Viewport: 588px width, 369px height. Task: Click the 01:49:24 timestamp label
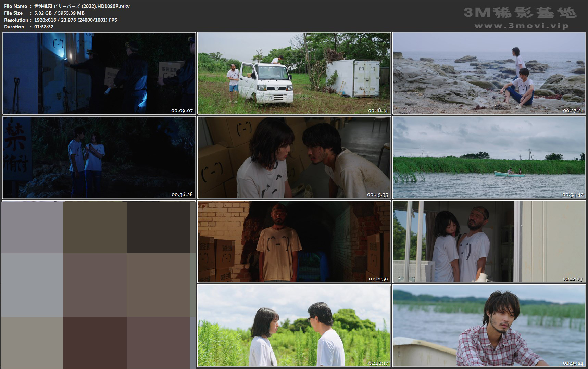[573, 363]
